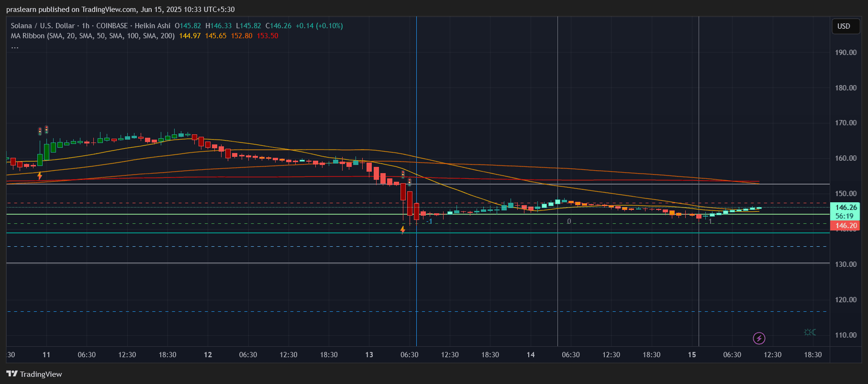Click the green 146.26 current price label

click(x=846, y=208)
